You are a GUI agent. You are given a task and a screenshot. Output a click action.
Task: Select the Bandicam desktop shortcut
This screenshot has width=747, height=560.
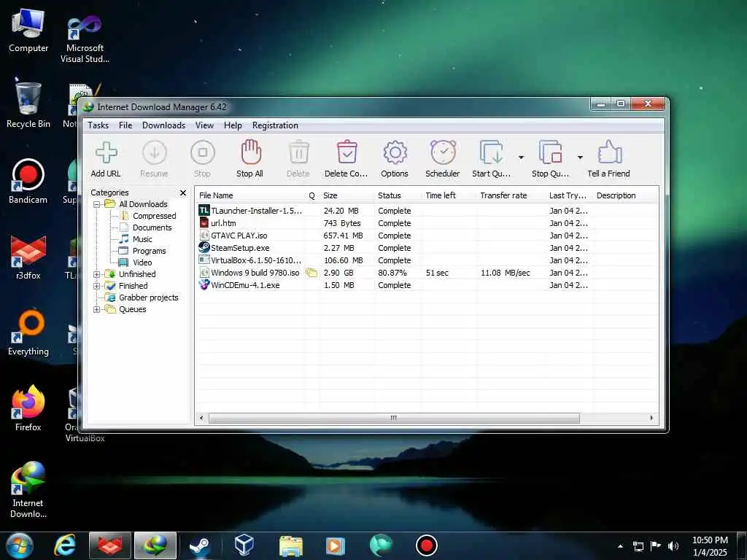point(28,182)
